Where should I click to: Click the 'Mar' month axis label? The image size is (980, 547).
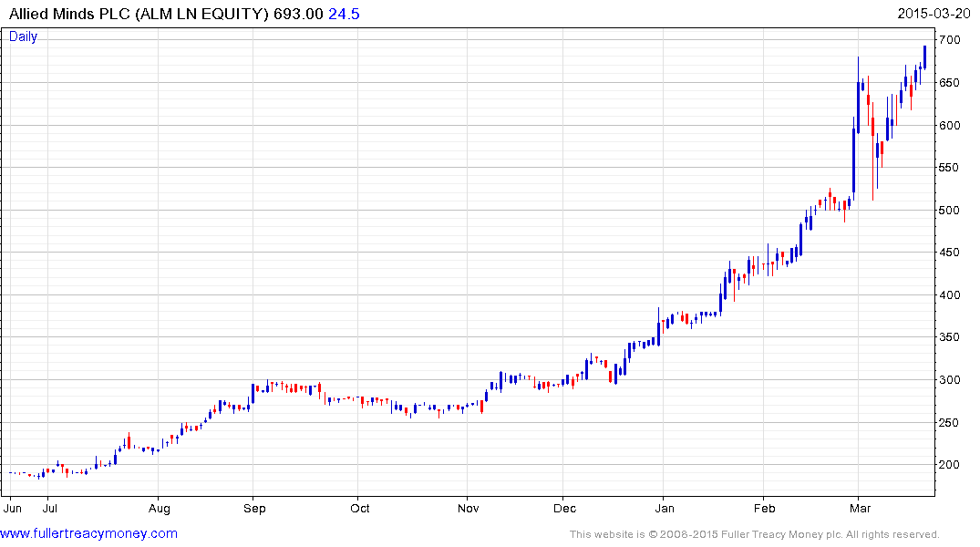point(860,508)
